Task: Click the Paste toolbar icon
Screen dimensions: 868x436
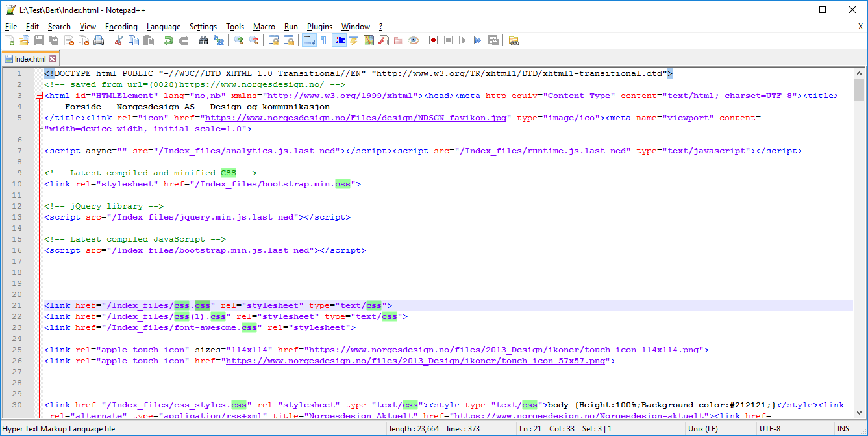Action: [x=149, y=40]
